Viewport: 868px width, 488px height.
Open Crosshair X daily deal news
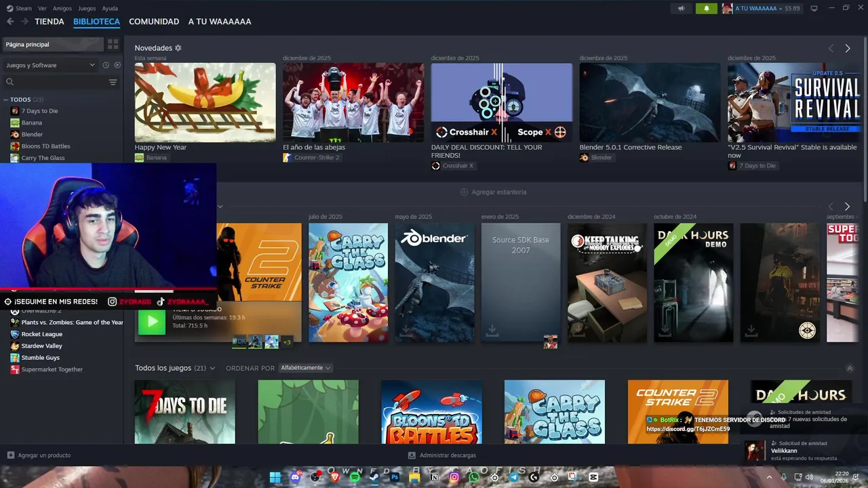coord(502,102)
